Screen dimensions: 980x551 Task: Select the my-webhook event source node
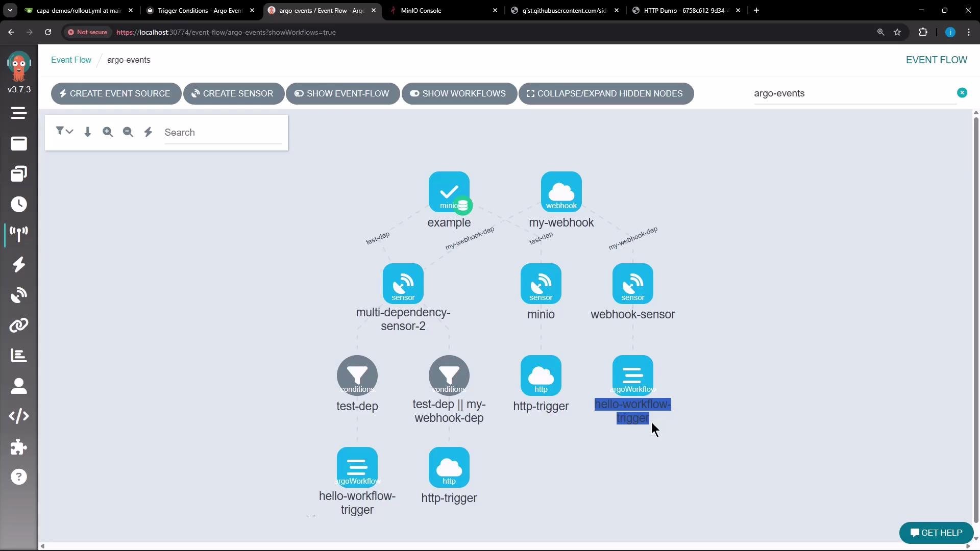[x=561, y=192]
